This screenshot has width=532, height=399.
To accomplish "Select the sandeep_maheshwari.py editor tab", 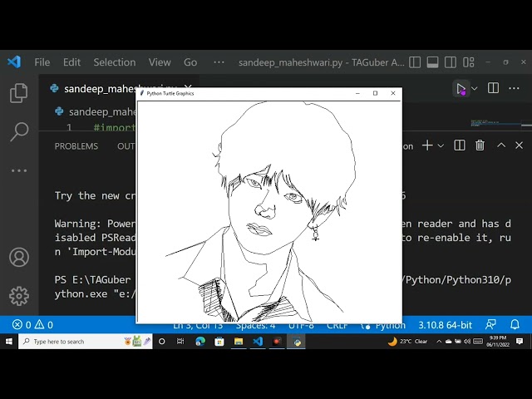I will [100, 89].
